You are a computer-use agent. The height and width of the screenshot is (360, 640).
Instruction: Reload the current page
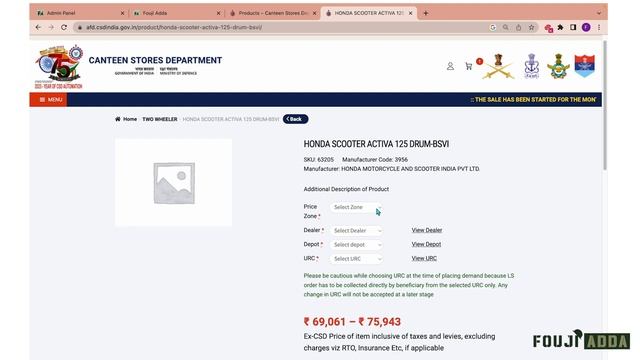click(64, 27)
